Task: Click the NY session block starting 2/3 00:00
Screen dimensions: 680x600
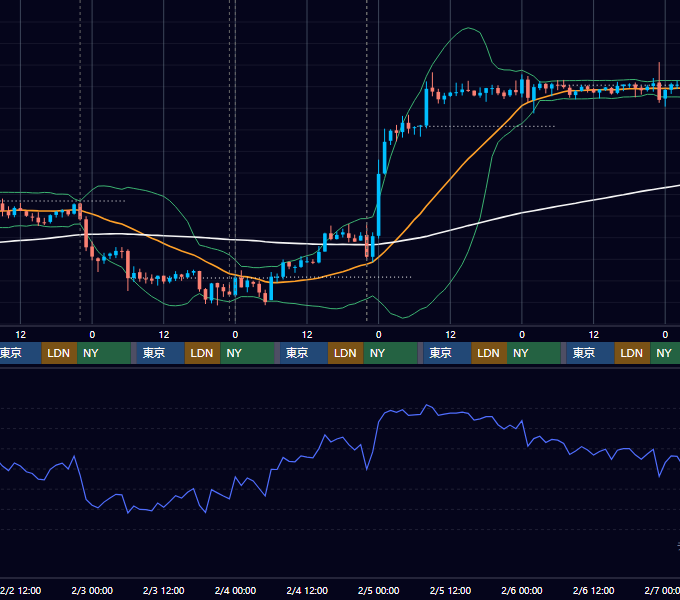Action: 104,353
